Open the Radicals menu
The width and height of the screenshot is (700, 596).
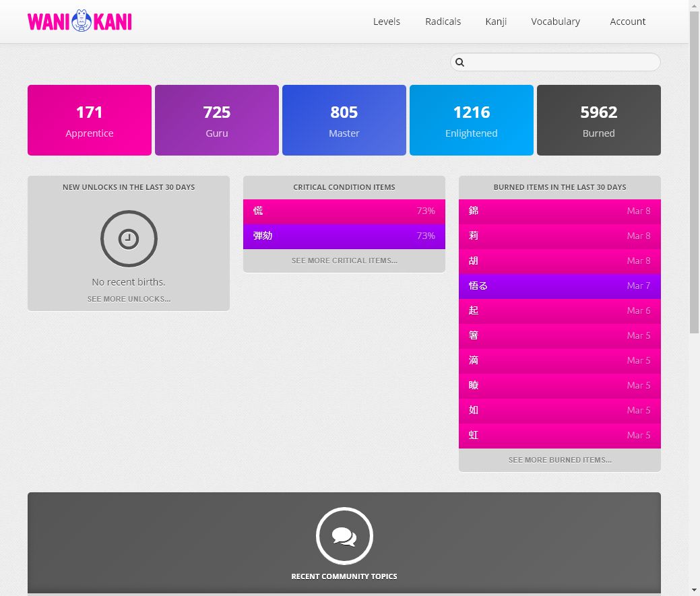443,21
